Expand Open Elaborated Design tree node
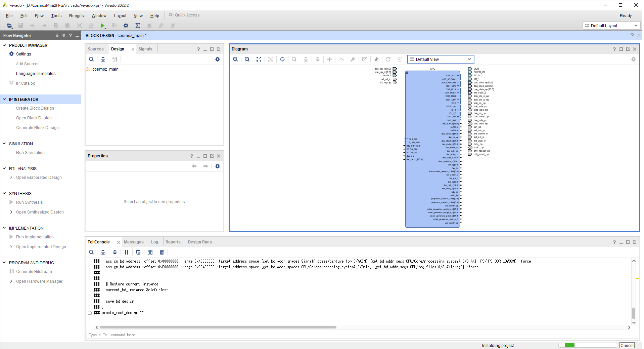The width and height of the screenshot is (644, 349). 11,178
